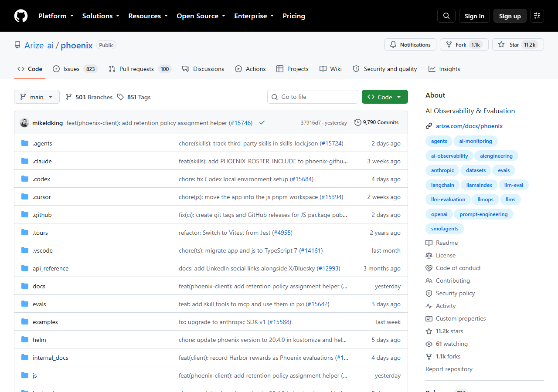Switch to the Issues tab
Viewport: 558px width, 392px height.
75,69
